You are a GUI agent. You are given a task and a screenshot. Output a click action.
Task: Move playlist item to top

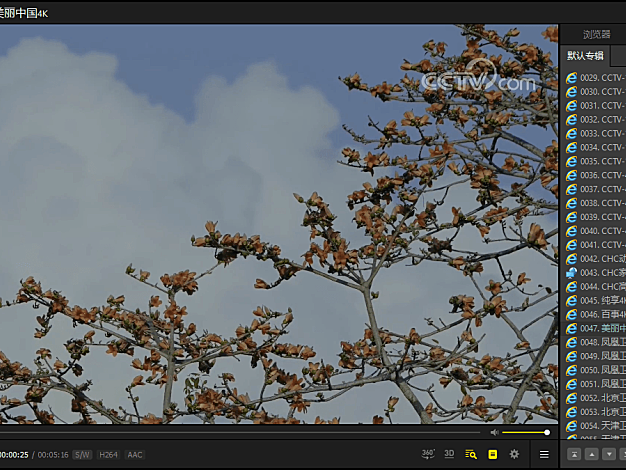(574, 454)
